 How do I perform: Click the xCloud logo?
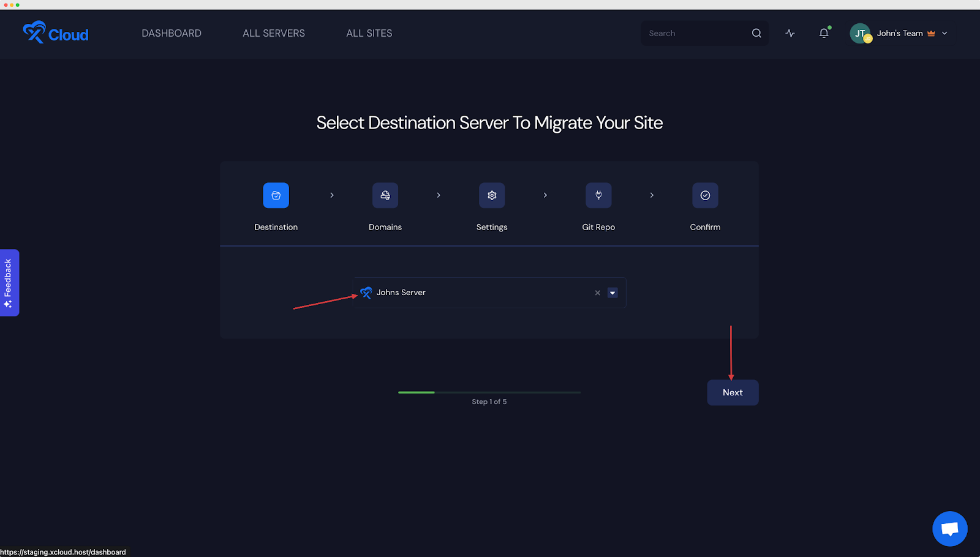[x=55, y=33]
